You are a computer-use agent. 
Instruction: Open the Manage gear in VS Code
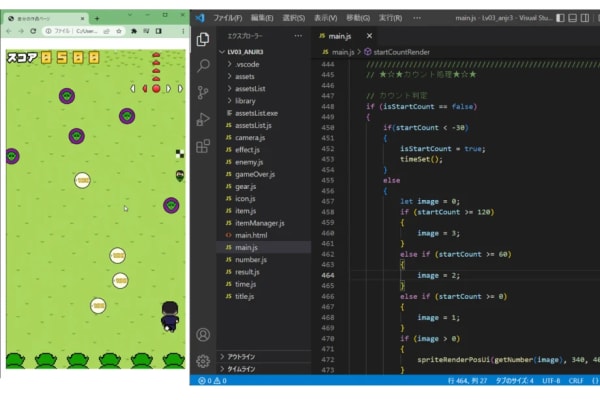[203, 360]
